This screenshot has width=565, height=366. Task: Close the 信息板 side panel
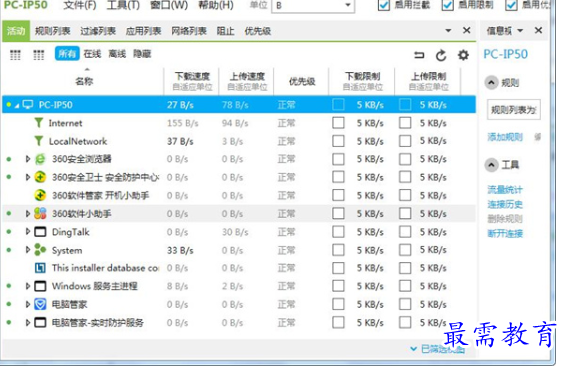click(x=538, y=30)
